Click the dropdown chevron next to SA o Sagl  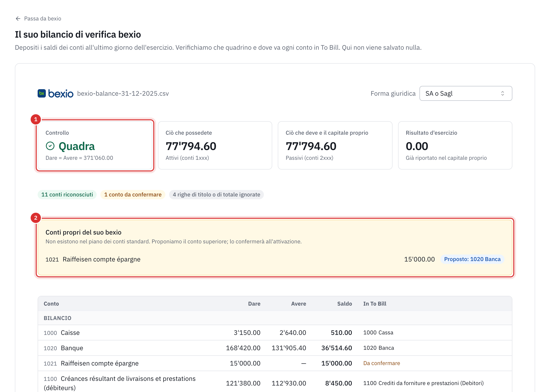(502, 93)
